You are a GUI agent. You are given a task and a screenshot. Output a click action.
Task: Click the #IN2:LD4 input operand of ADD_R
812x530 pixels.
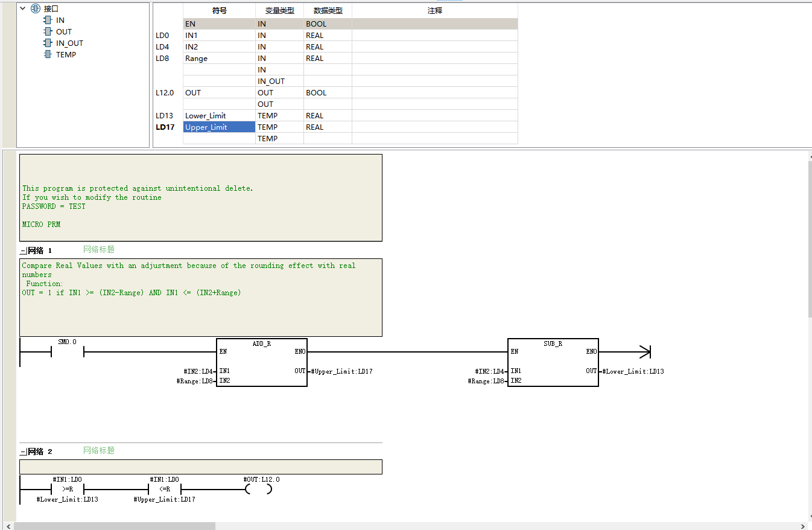[198, 371]
